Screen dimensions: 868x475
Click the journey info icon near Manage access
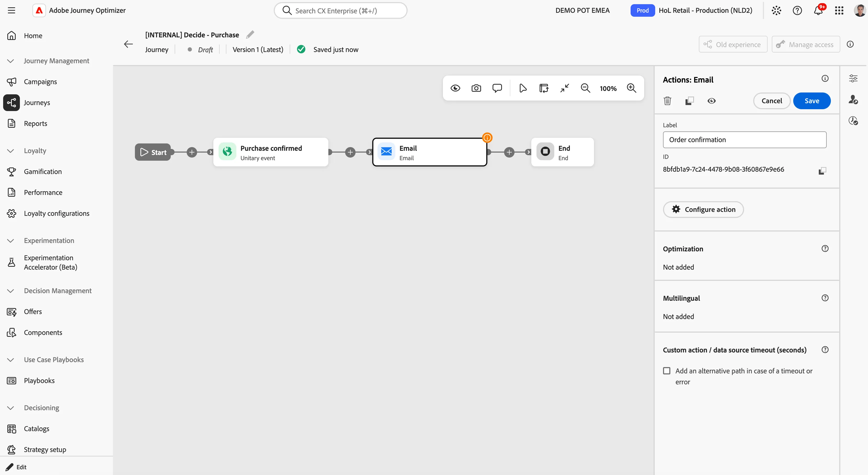[x=850, y=44]
